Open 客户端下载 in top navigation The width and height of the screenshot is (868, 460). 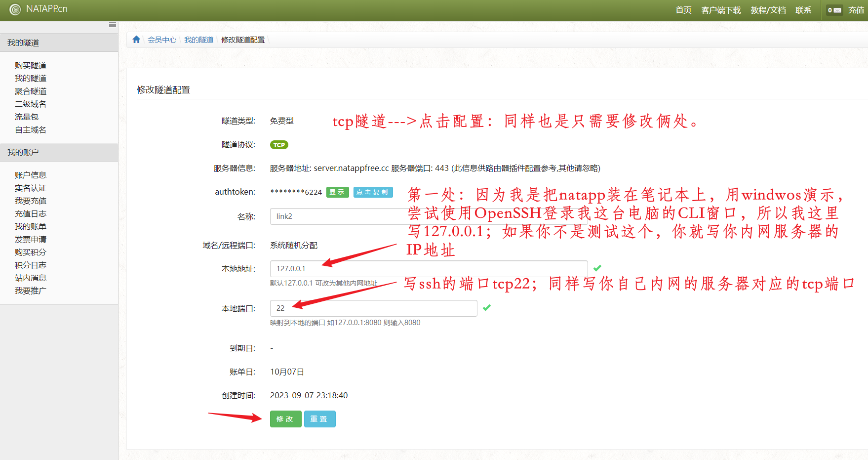point(721,10)
